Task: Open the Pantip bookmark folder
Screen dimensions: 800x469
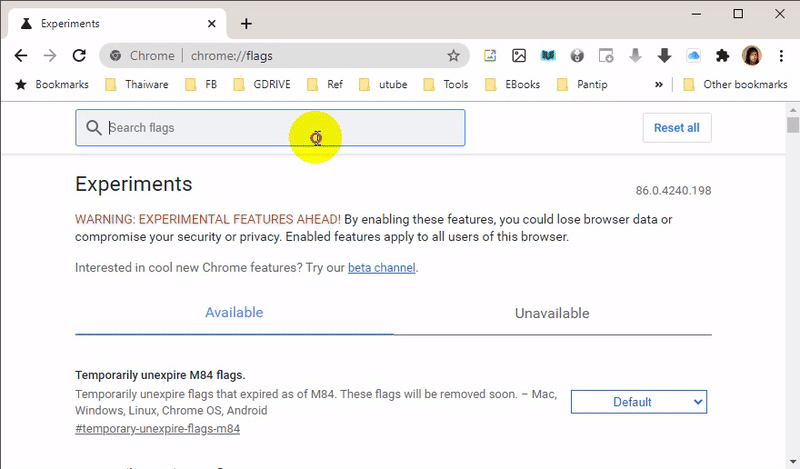Action: (582, 84)
